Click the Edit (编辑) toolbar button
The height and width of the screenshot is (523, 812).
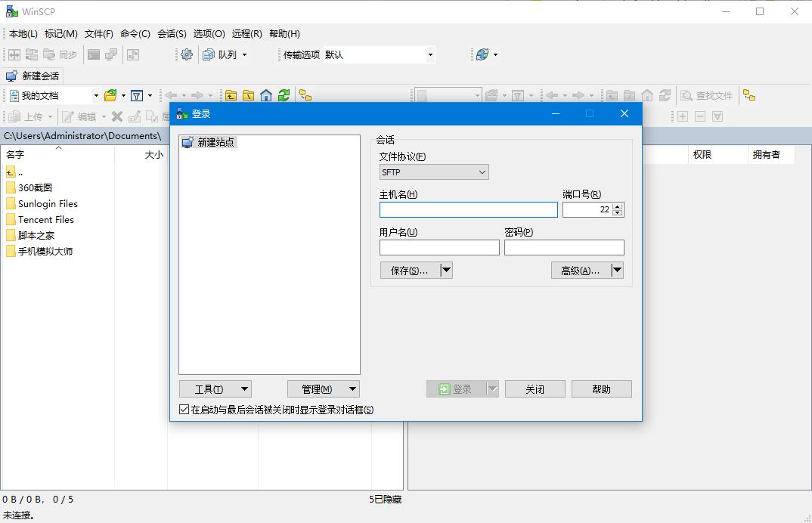coord(79,116)
